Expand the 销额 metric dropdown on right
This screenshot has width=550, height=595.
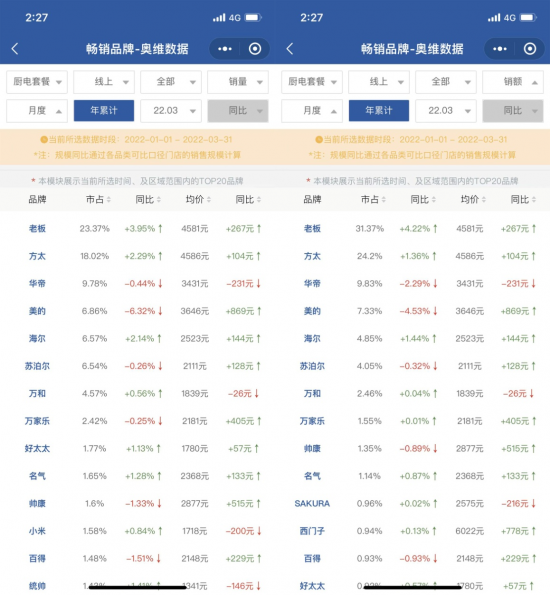[513, 82]
